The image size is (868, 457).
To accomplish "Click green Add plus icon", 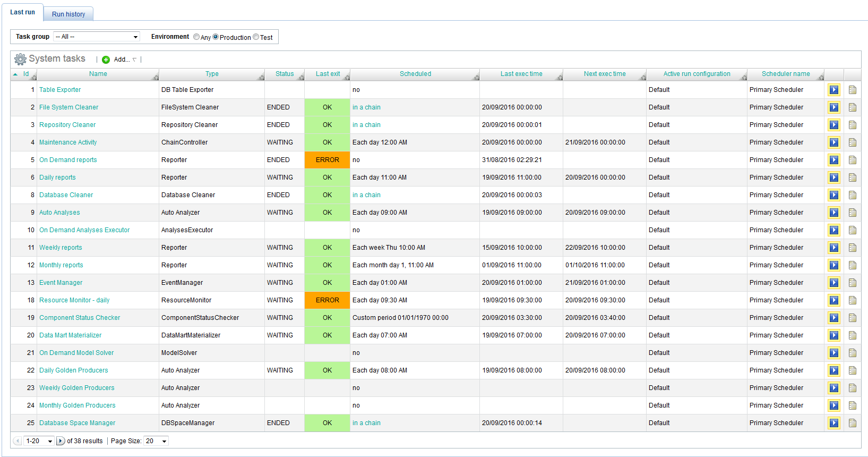I will tap(106, 60).
